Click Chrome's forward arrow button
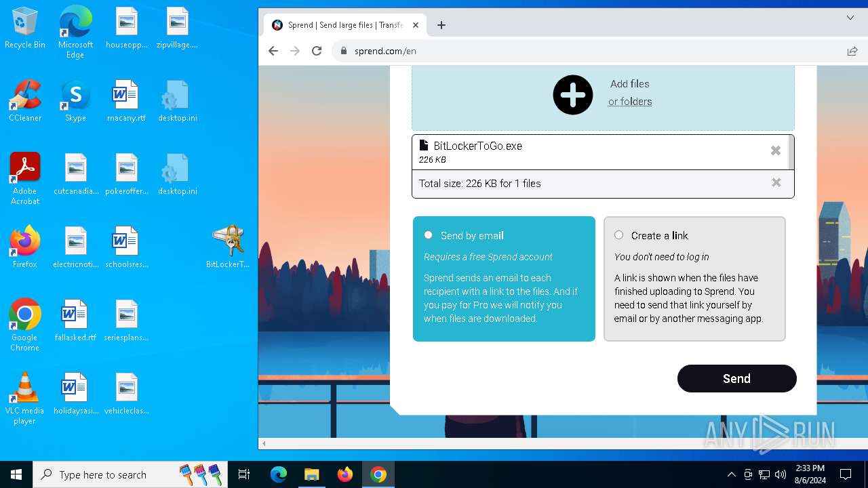 pos(295,51)
